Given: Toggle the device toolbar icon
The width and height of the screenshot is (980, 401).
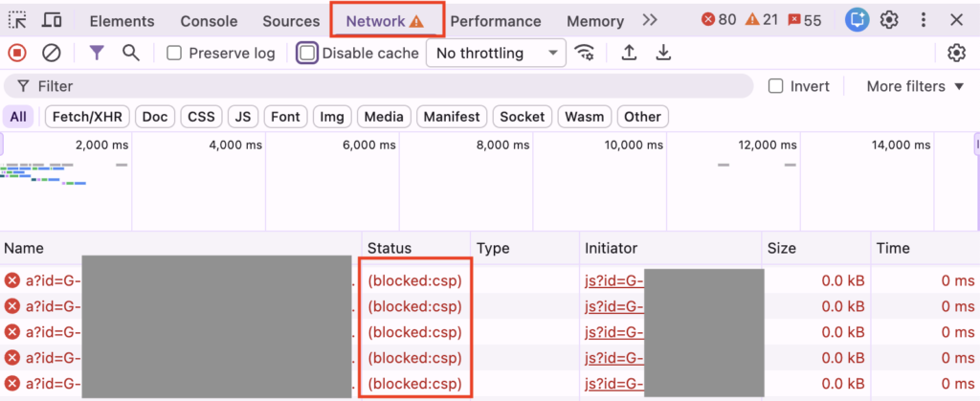Looking at the screenshot, I should pyautogui.click(x=53, y=20).
